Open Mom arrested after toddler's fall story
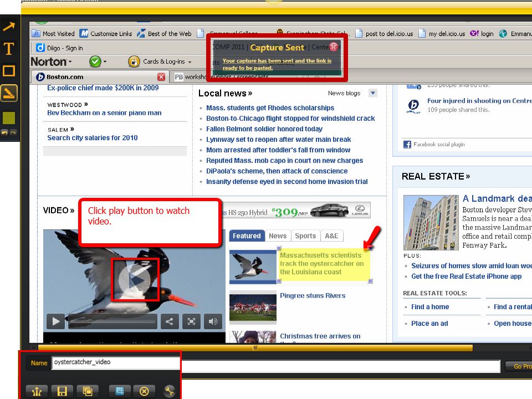532x399 pixels. tap(278, 150)
